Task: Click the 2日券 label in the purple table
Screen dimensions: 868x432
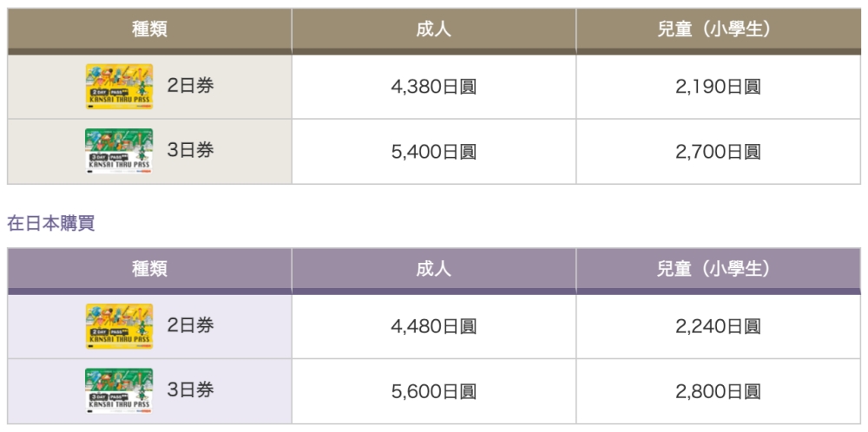Action: [190, 325]
